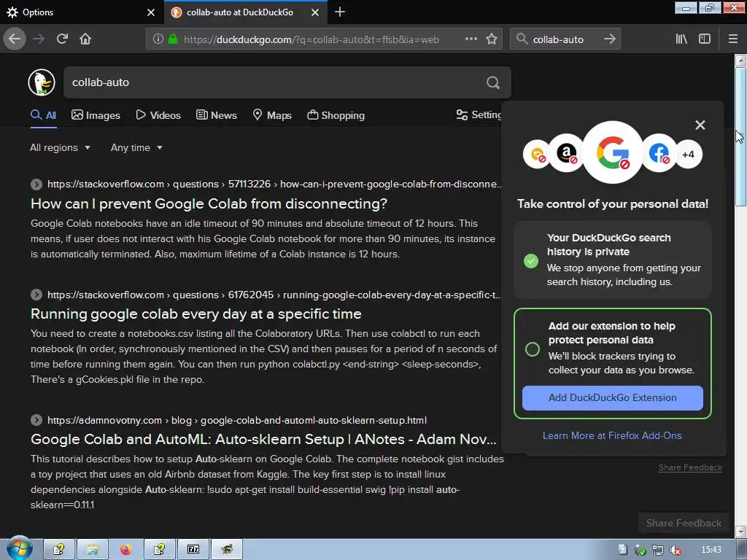Click the Facebook tracker icon in popup
747x560 pixels.
[x=659, y=154]
